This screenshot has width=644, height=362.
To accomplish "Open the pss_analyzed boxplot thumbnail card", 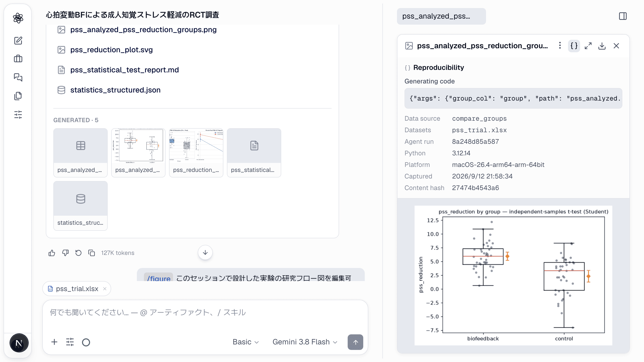I will 138,153.
